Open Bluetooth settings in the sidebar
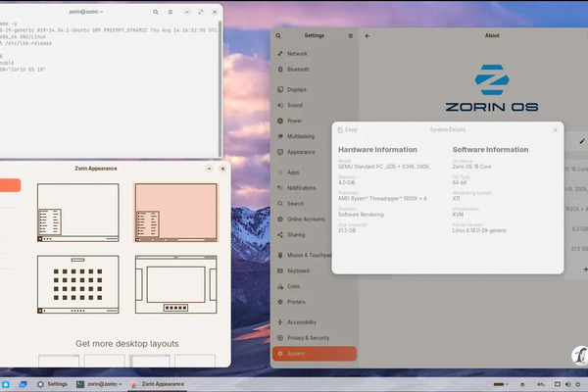This screenshot has height=392, width=588. 315,70
